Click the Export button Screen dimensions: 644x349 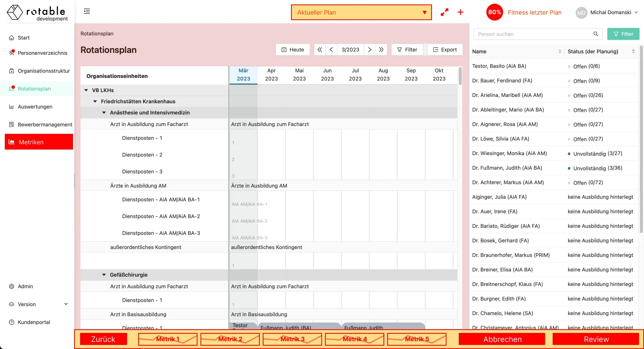445,50
